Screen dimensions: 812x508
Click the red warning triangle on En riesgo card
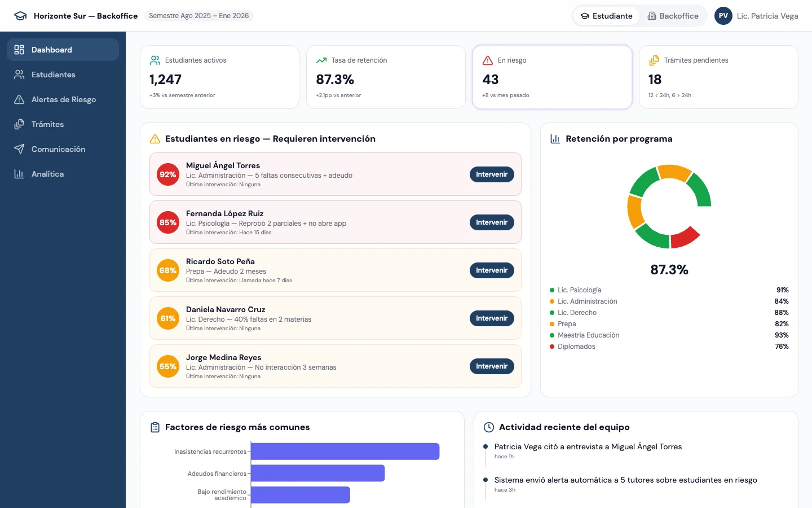[x=488, y=60]
